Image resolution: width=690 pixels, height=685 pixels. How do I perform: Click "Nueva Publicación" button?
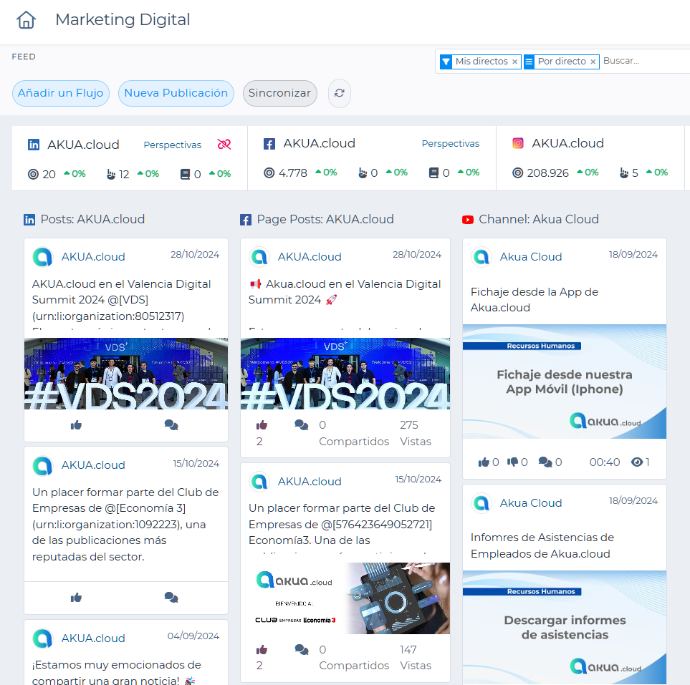[x=176, y=93]
